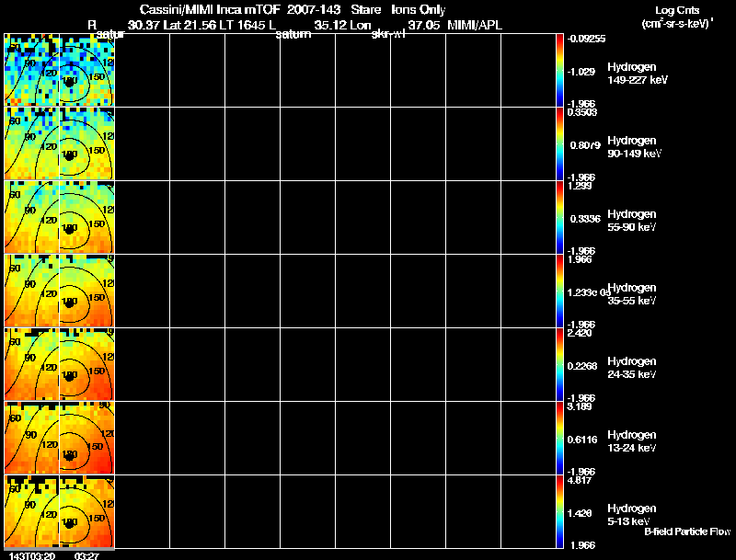Click the B-field Particle Flow label
Viewport: 736px width, 560px height.
tap(687, 531)
